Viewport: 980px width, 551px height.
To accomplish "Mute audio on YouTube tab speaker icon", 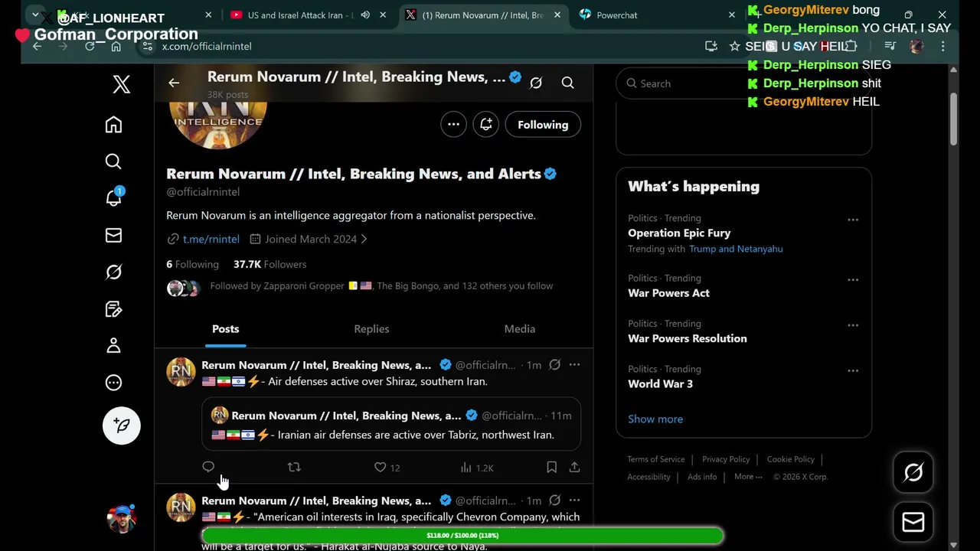I will tap(365, 15).
